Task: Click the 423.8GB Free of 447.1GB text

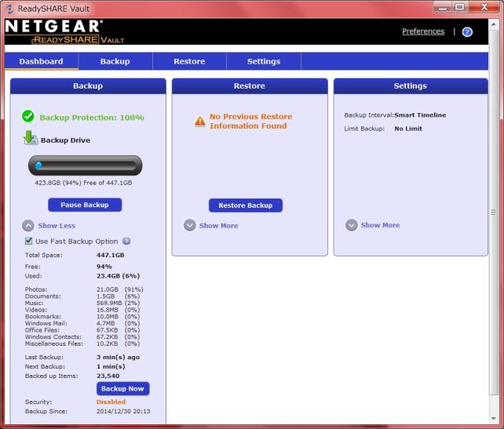Action: 83,183
